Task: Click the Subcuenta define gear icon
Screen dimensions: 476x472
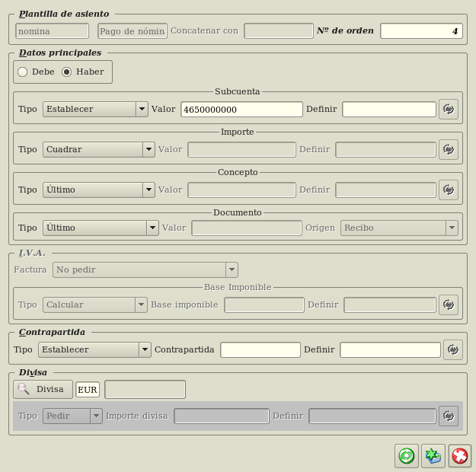Action: pyautogui.click(x=449, y=109)
